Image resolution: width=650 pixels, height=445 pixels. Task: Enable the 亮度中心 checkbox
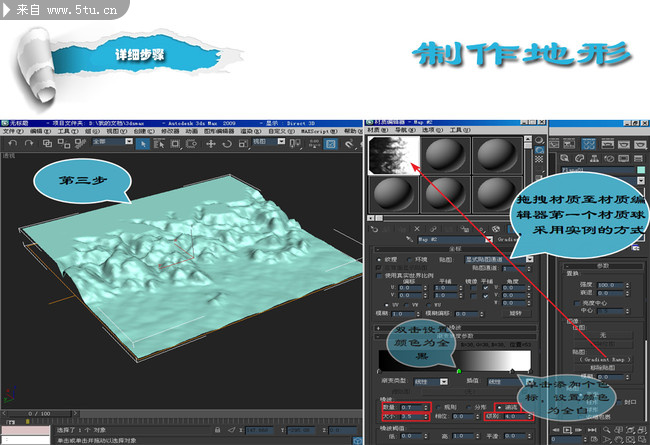573,301
